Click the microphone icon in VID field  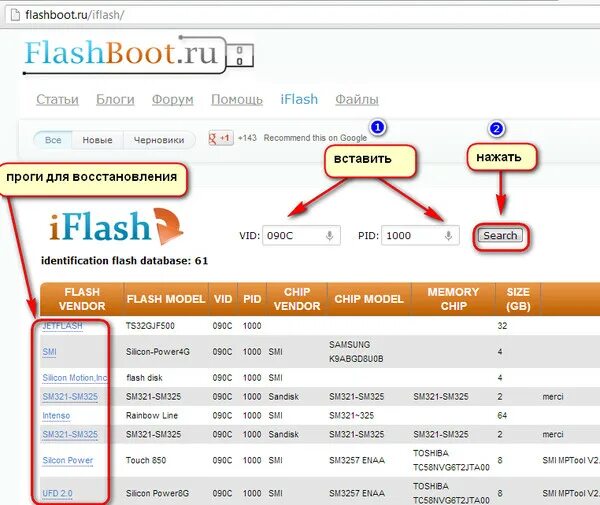coord(329,236)
